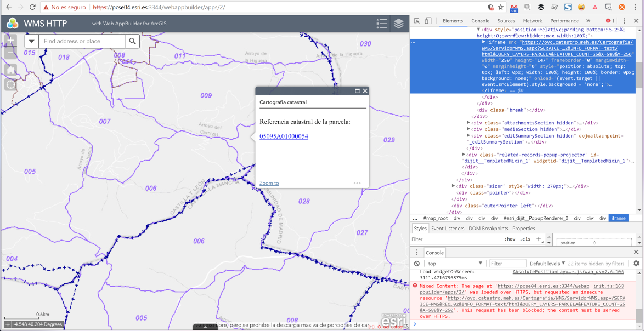Open the init.js:168 source link
Viewport: 644px width, 331px height.
click(609, 286)
